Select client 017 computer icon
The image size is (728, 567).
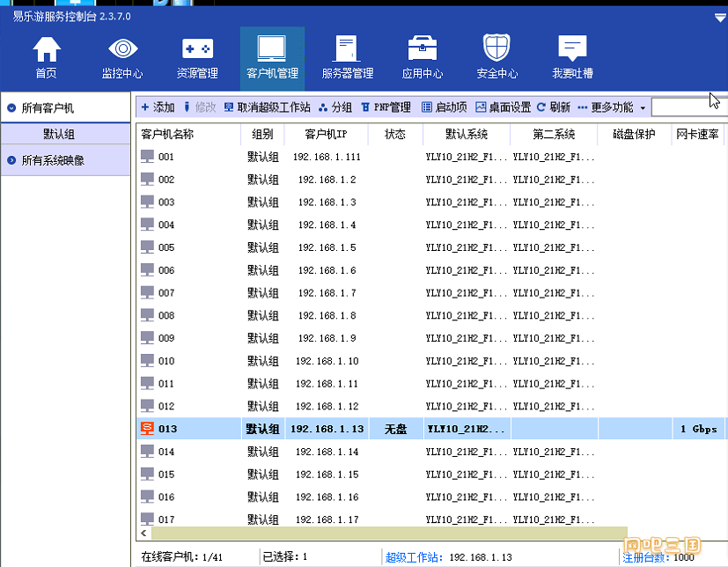(x=147, y=519)
